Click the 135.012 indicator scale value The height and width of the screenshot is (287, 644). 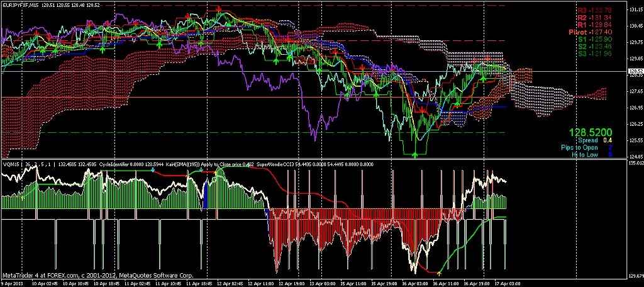click(636, 163)
